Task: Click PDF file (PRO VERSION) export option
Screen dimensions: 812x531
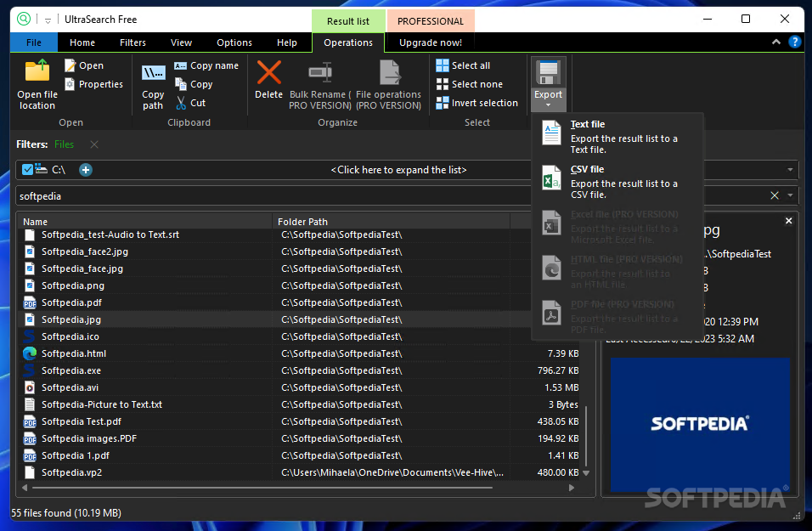Action: point(617,317)
